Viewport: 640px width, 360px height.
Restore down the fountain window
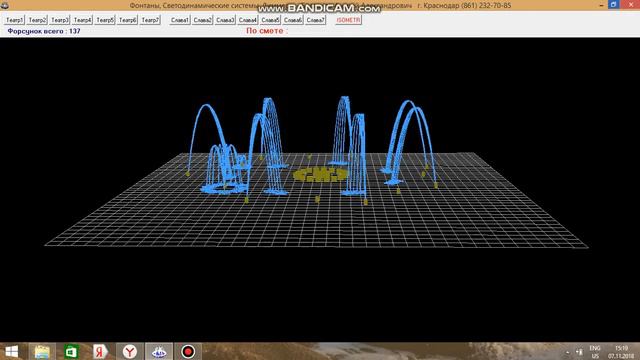coord(613,4)
